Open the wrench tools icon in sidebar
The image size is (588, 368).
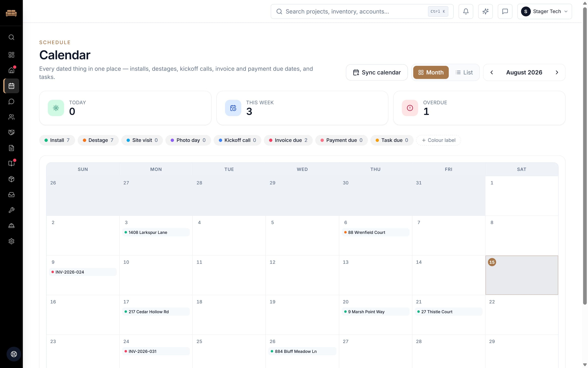pos(11,210)
